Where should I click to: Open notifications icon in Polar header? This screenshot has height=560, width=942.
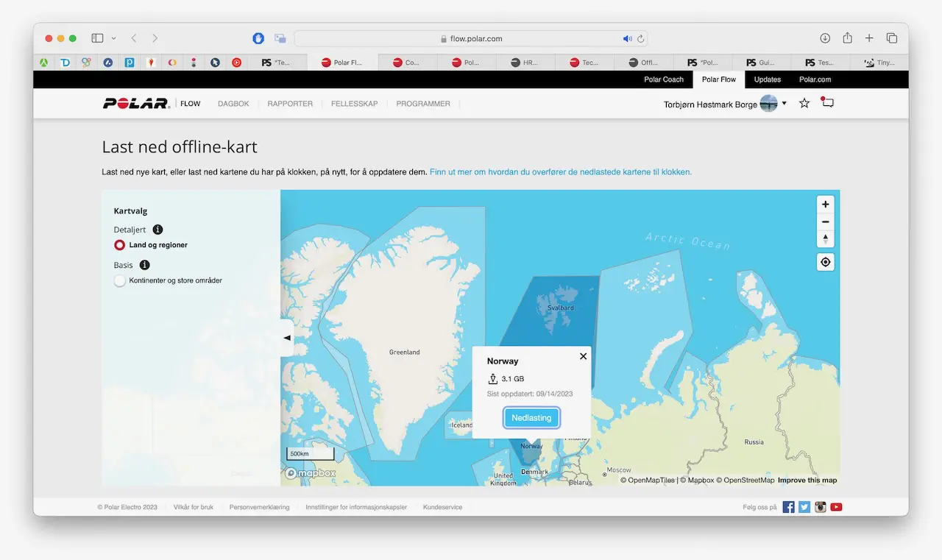[828, 103]
